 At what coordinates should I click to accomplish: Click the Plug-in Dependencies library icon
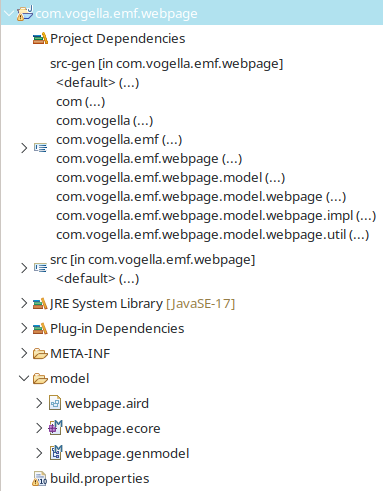[40, 329]
